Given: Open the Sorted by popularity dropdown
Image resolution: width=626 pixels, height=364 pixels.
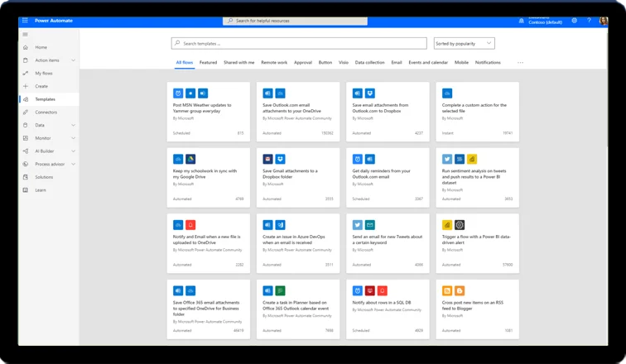Looking at the screenshot, I should point(464,43).
